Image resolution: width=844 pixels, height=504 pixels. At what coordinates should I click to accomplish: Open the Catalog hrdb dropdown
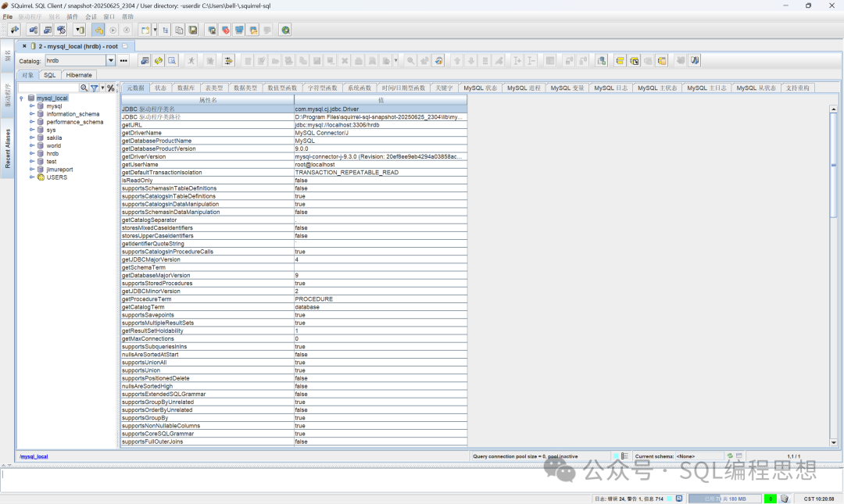[x=111, y=61]
